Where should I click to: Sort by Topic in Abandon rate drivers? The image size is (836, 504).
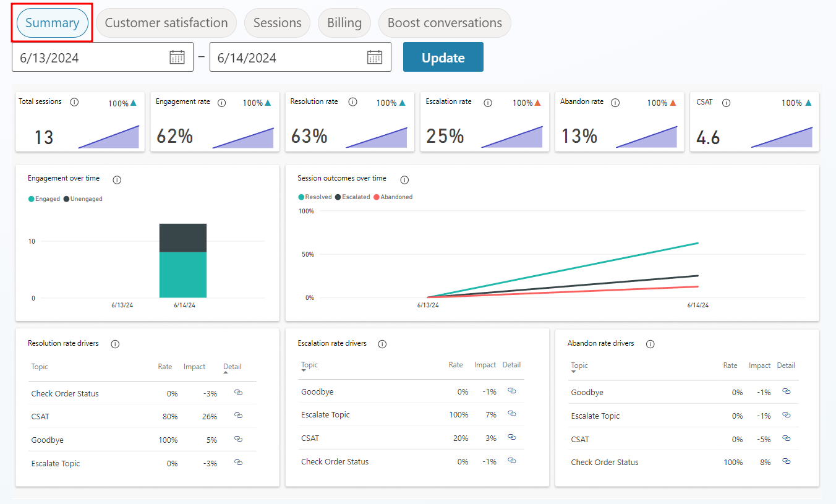click(x=579, y=365)
